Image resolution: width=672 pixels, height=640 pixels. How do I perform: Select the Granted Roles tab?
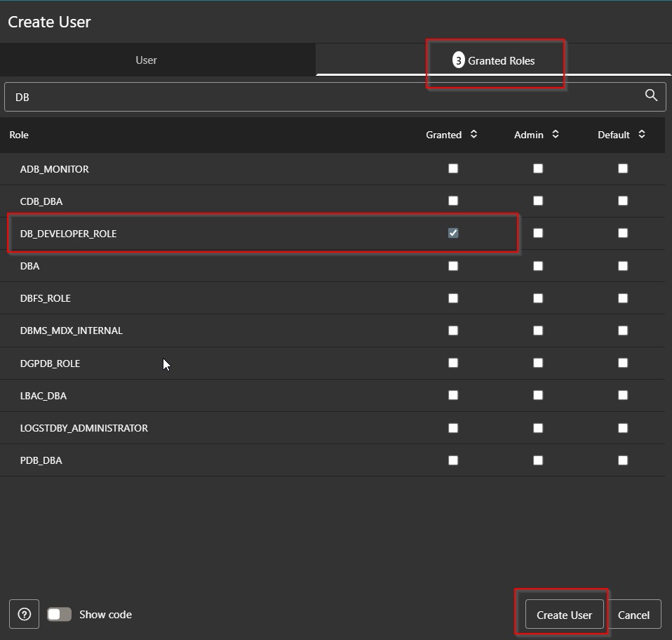pyautogui.click(x=495, y=60)
